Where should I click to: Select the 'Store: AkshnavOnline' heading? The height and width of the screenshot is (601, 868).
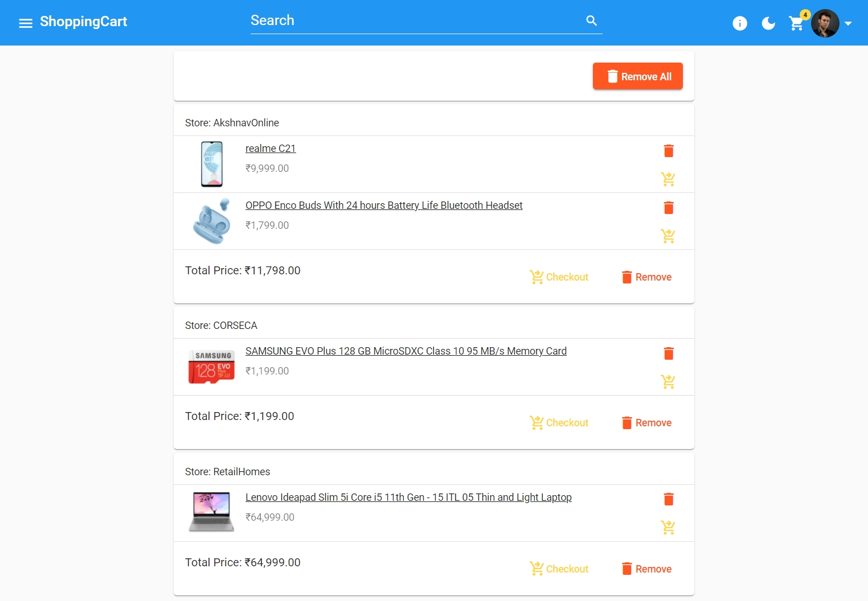click(x=232, y=123)
